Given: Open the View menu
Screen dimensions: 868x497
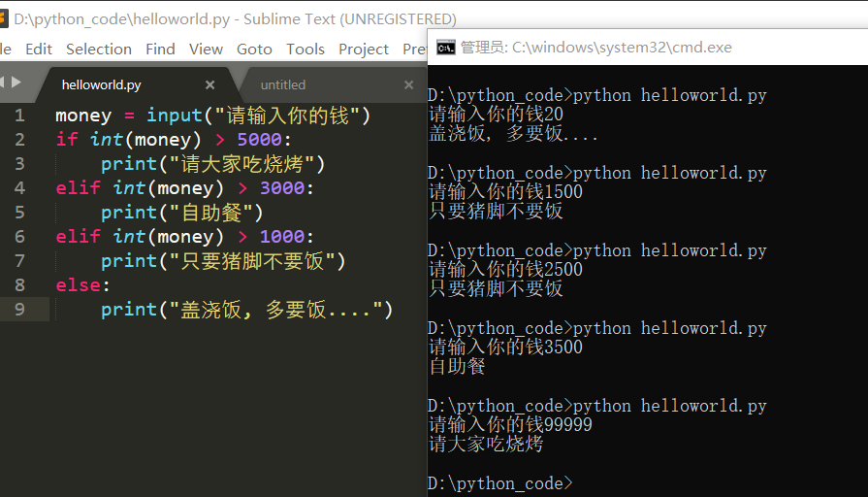Looking at the screenshot, I should coord(206,50).
